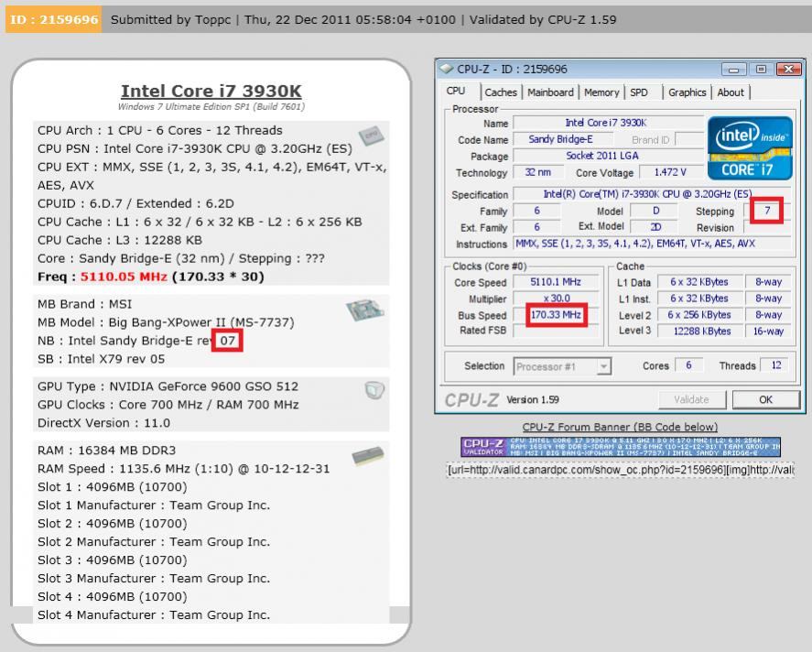
Task: Switch to the Caches tab
Action: point(501,92)
